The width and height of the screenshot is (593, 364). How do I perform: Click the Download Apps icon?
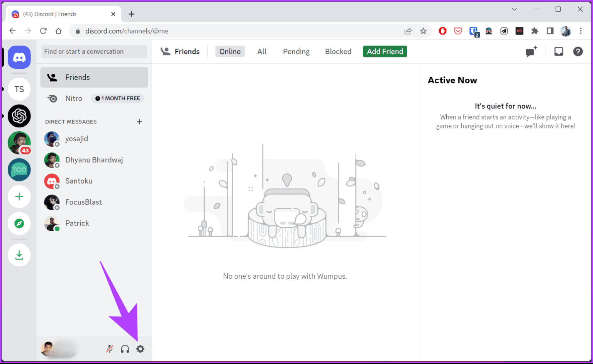(x=19, y=255)
